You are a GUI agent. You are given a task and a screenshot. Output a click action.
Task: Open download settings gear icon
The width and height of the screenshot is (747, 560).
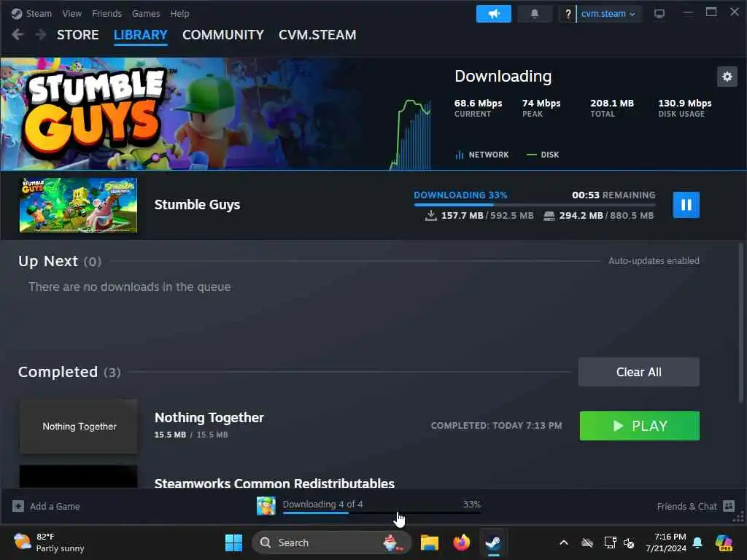[x=727, y=76]
